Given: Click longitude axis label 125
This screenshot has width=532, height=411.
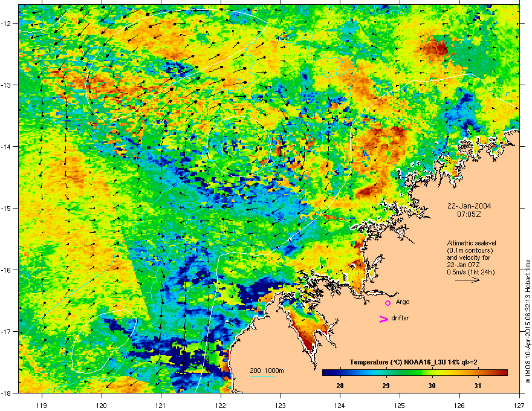Looking at the screenshot, I should [400, 405].
